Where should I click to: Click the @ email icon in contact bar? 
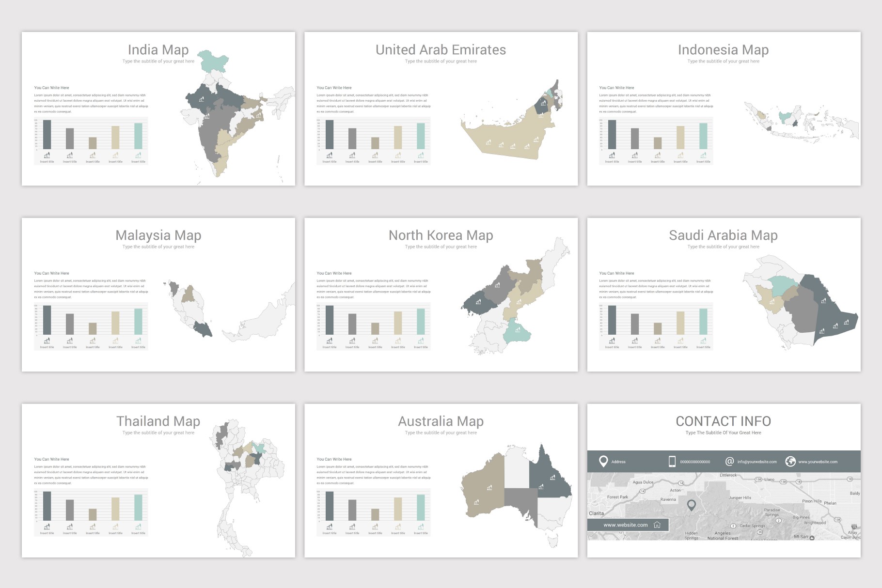729,461
